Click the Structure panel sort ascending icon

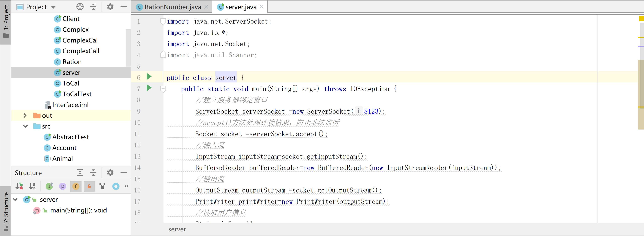[x=32, y=186]
